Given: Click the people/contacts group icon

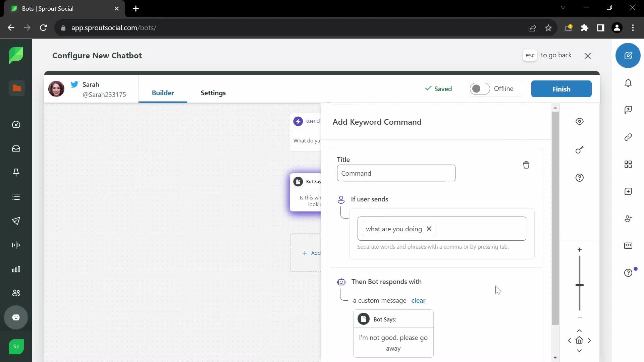Looking at the screenshot, I should tap(16, 293).
